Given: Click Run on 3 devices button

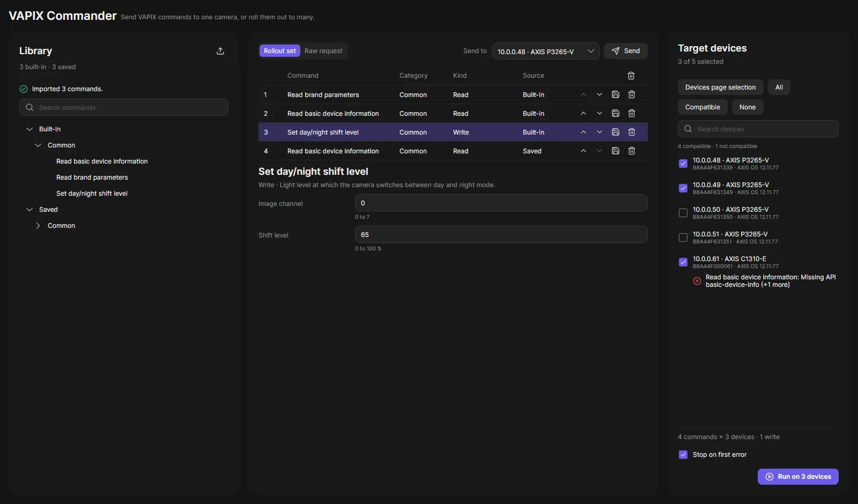Looking at the screenshot, I should point(798,477).
